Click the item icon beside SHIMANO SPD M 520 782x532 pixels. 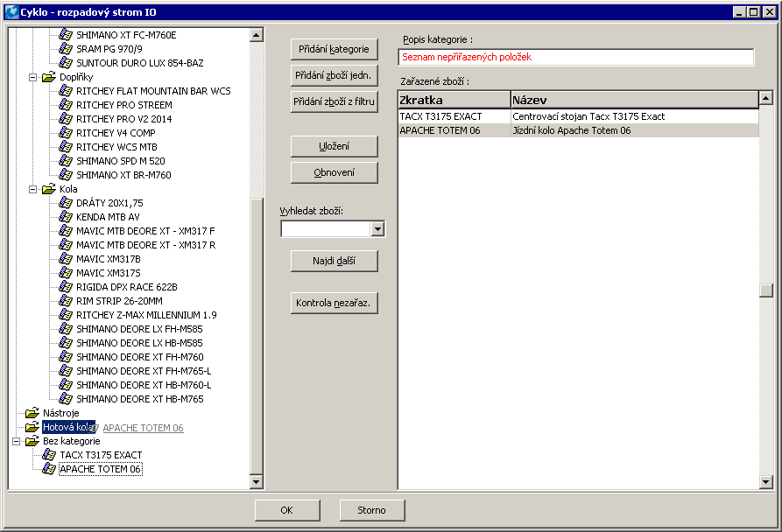tap(66, 161)
